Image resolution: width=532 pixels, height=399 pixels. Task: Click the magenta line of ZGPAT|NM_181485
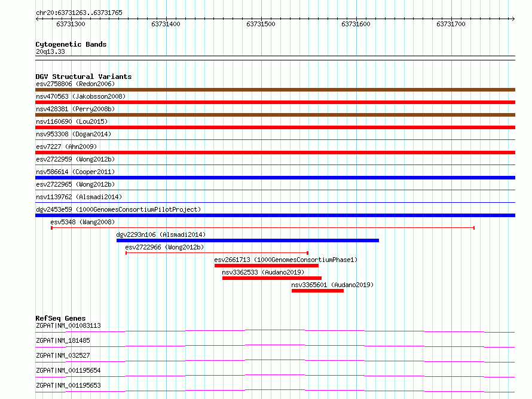275,346
